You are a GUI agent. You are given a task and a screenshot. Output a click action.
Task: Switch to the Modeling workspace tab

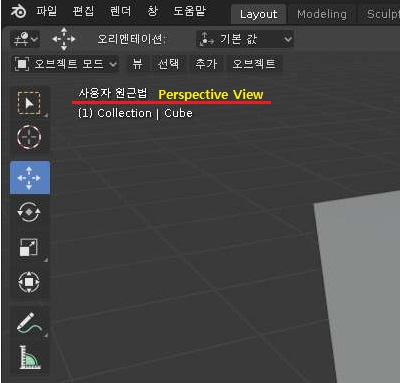coord(322,14)
